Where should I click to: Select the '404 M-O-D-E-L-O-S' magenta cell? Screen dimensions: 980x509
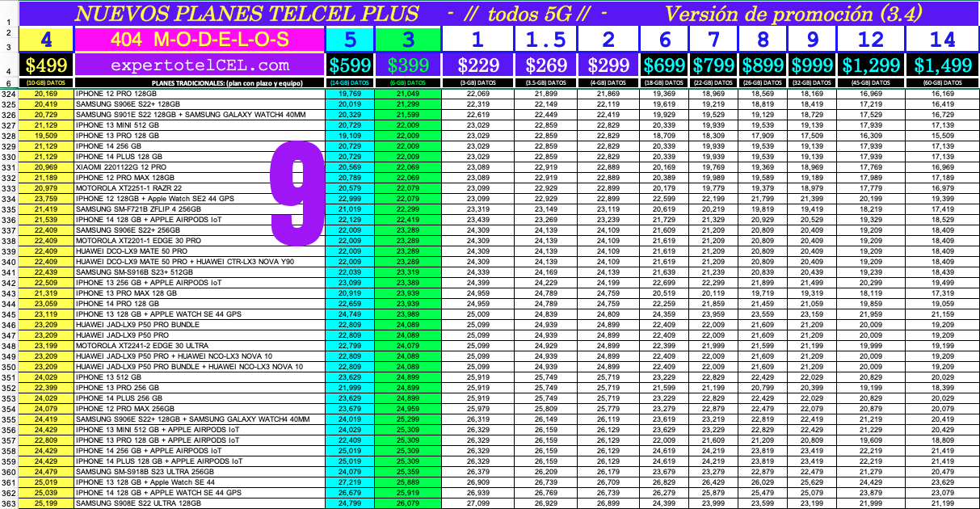200,40
